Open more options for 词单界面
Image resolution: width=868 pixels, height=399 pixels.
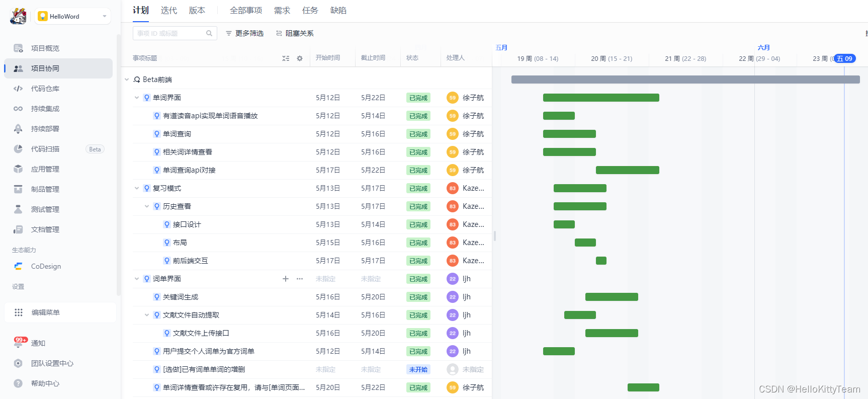tap(300, 279)
